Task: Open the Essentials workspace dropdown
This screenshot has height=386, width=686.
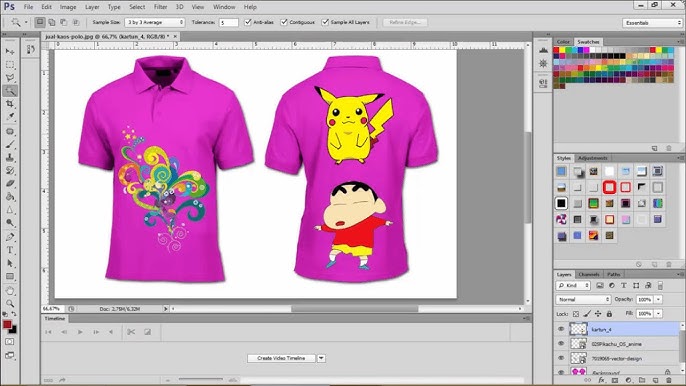Action: [652, 22]
